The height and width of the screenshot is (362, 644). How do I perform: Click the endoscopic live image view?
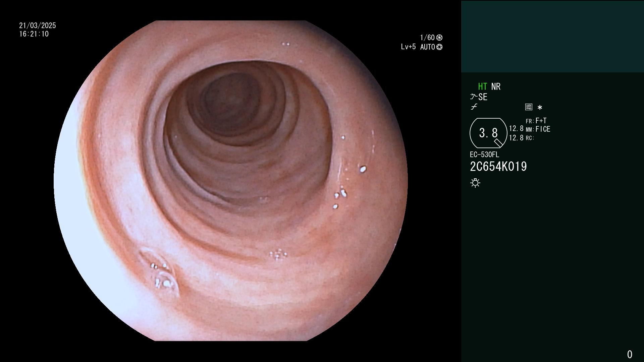point(231,181)
